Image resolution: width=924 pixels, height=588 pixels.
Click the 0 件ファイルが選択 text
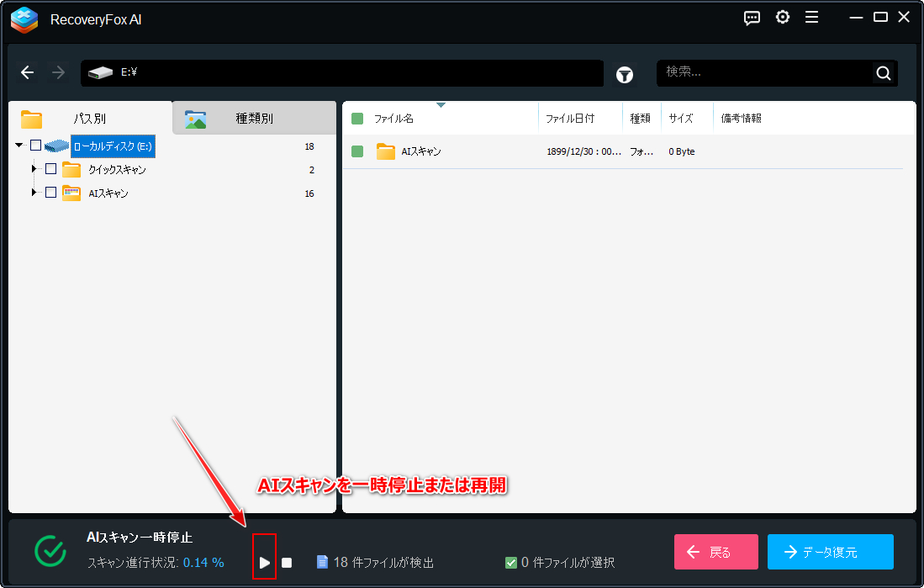(x=568, y=563)
